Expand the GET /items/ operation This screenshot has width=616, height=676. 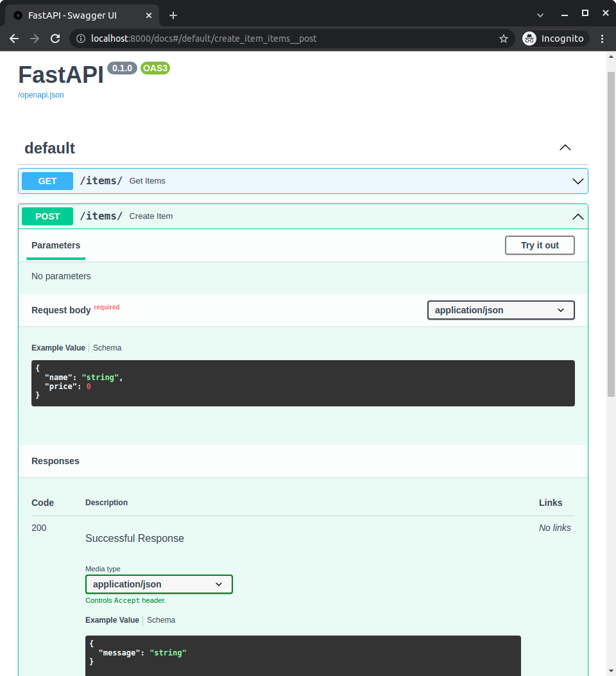577,181
